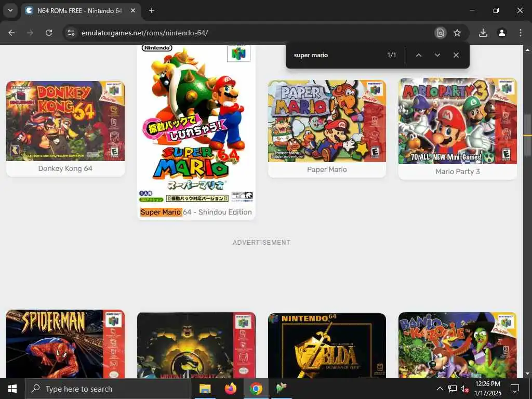The height and width of the screenshot is (399, 532).
Task: Click the Chrome taskbar icon
Action: coord(256,389)
